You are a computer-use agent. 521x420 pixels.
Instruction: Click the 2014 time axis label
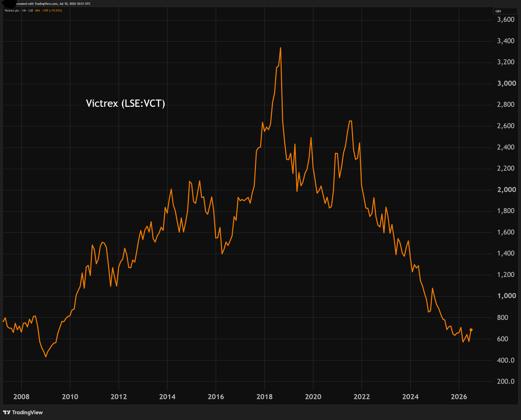coord(167,397)
